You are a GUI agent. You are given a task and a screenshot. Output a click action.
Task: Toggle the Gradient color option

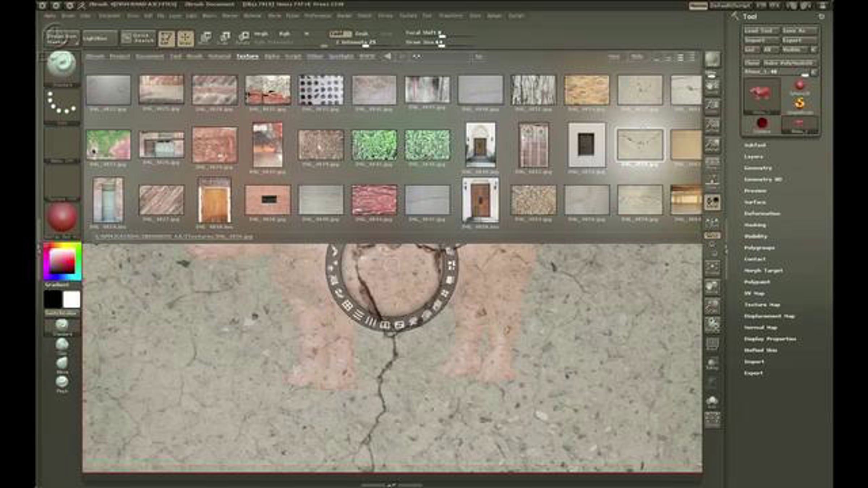coord(57,285)
